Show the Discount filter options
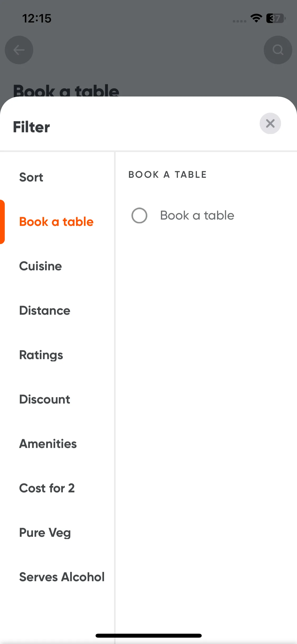Viewport: 297px width, 644px height. pos(45,399)
